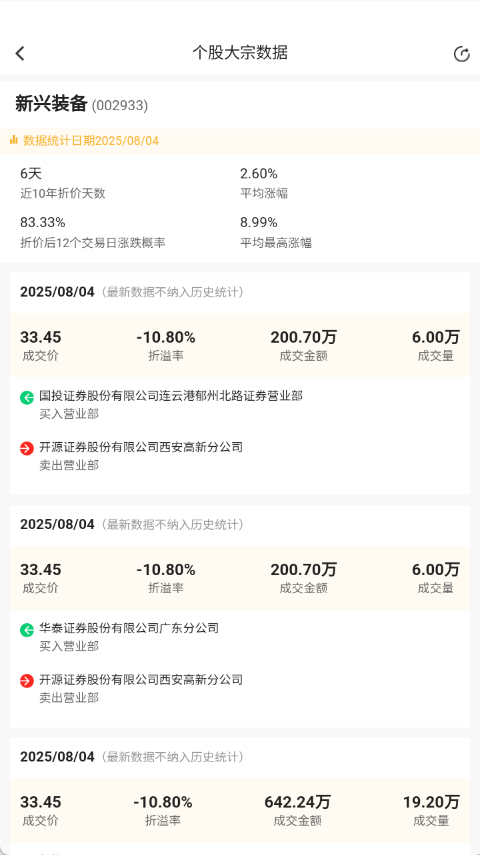Image resolution: width=480 pixels, height=855 pixels.
Task: Tap the orange bar-chart icon beside statistics date
Action: pos(14,140)
